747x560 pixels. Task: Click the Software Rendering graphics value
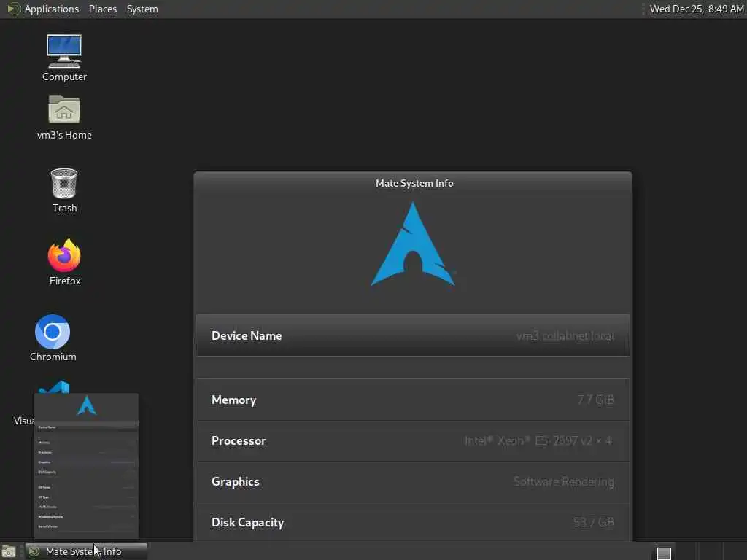tap(564, 481)
